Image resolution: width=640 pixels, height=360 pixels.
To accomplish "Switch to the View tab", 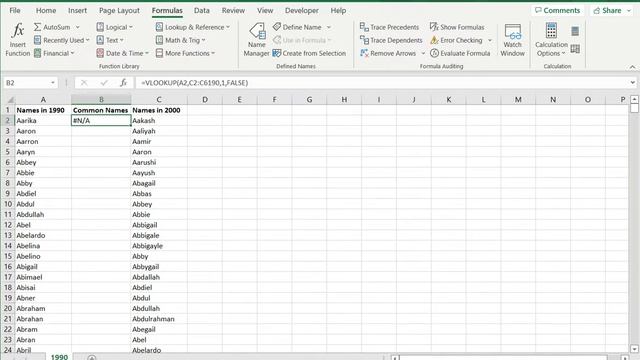I will pyautogui.click(x=265, y=11).
